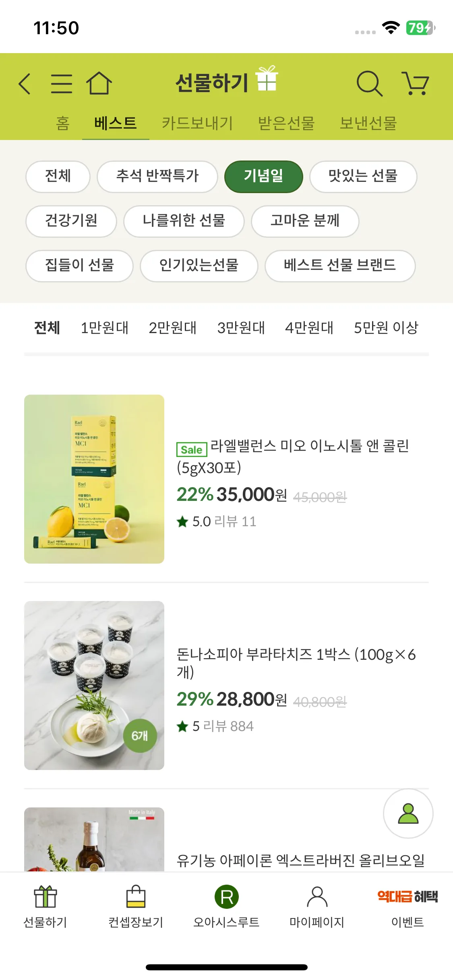Open search with magnifier icon

pyautogui.click(x=369, y=84)
